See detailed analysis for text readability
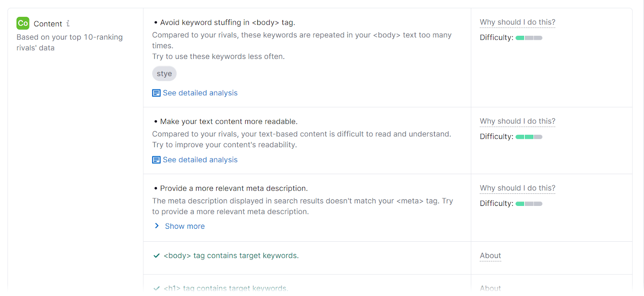 200,160
